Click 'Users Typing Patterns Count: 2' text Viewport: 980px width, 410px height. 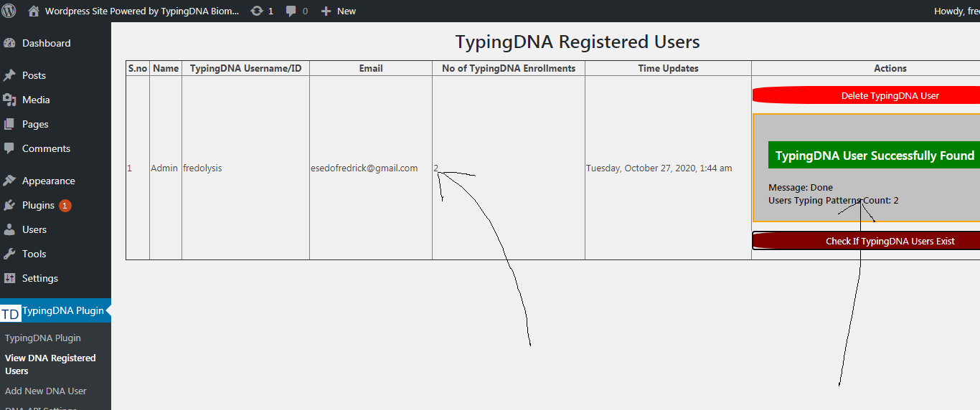click(x=834, y=200)
